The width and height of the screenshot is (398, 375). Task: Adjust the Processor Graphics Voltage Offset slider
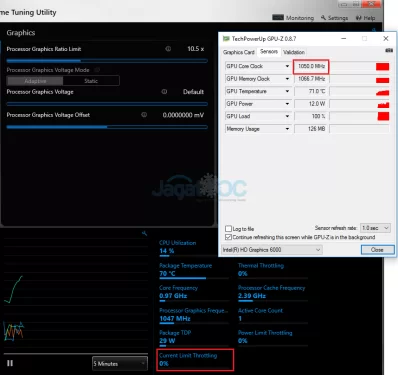click(x=107, y=127)
